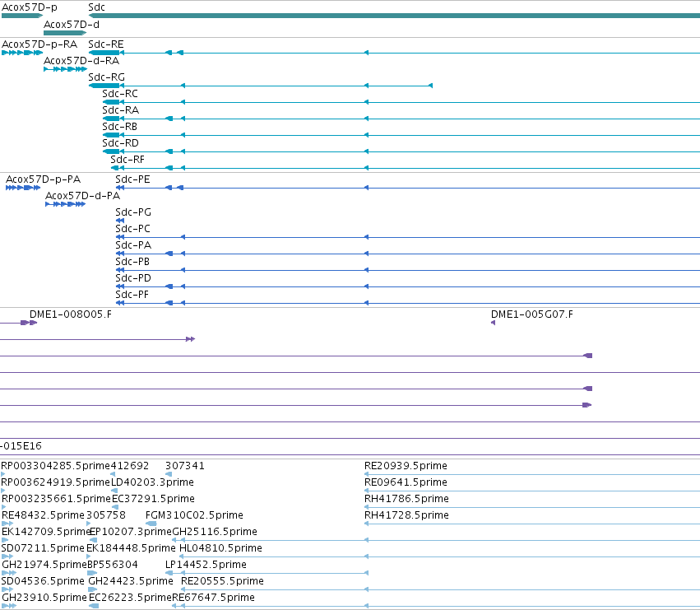Select the EC26223.5prime EST label

tap(130, 598)
